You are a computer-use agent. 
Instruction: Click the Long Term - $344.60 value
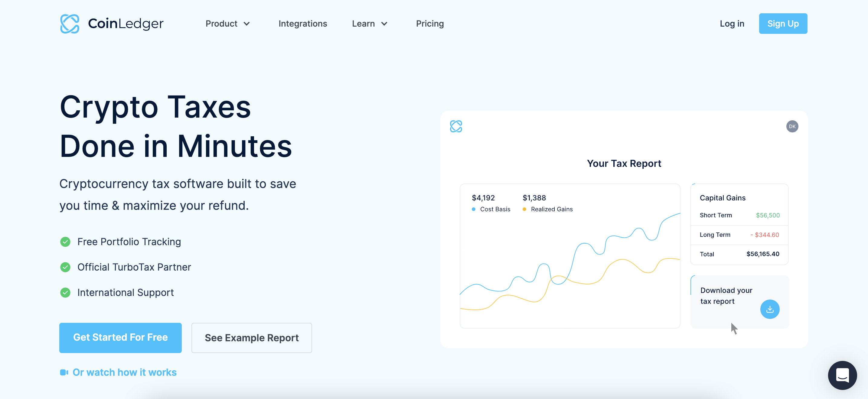(x=765, y=235)
